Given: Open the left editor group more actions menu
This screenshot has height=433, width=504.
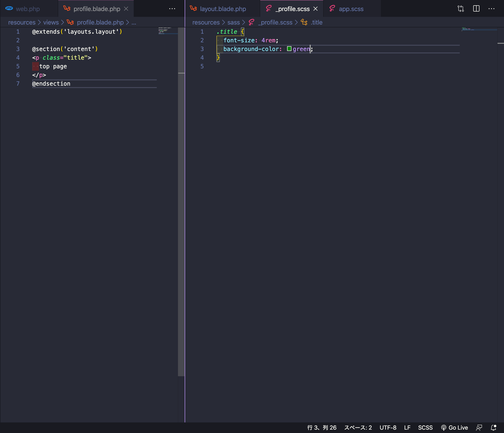Looking at the screenshot, I should pyautogui.click(x=172, y=9).
